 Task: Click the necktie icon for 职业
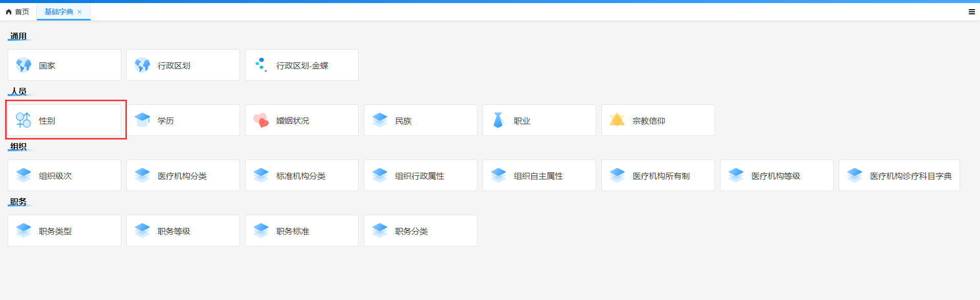click(498, 120)
